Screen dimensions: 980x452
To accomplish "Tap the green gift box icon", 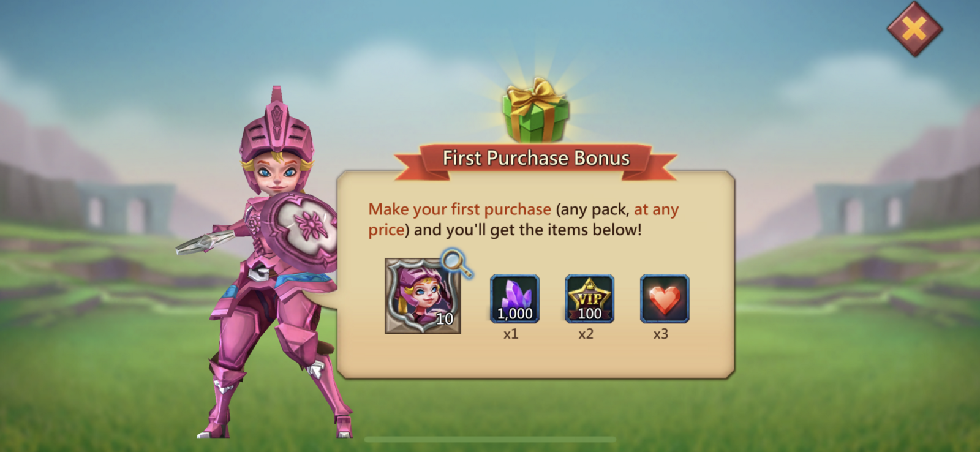I will 536,111.
